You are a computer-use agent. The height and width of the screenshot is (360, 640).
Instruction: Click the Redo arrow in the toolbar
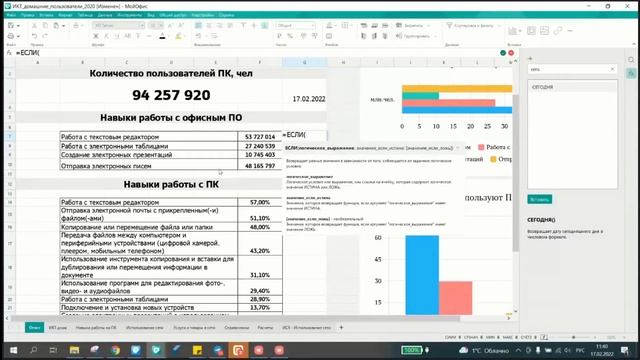[x=45, y=36]
